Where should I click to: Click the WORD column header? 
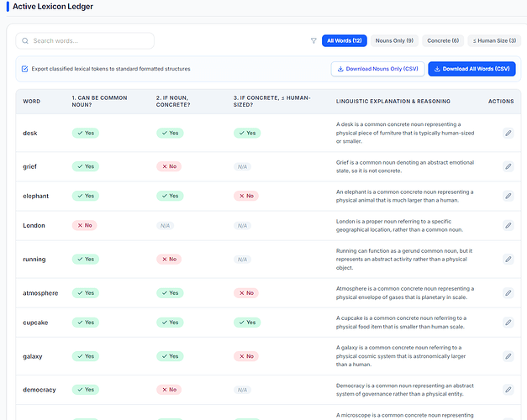(x=32, y=102)
